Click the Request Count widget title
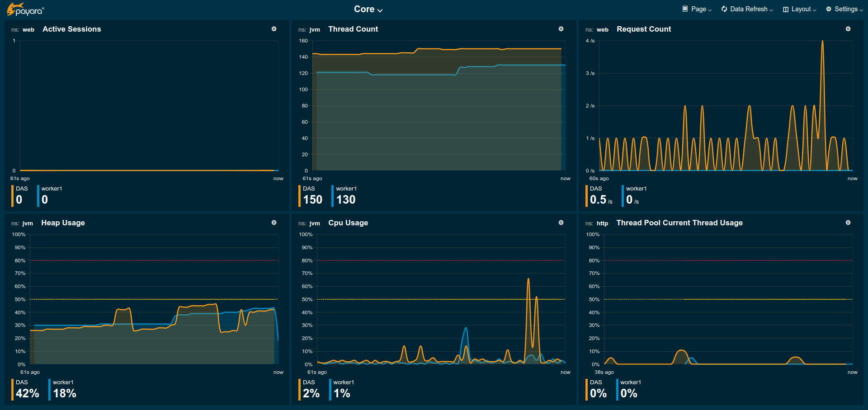 tap(644, 29)
